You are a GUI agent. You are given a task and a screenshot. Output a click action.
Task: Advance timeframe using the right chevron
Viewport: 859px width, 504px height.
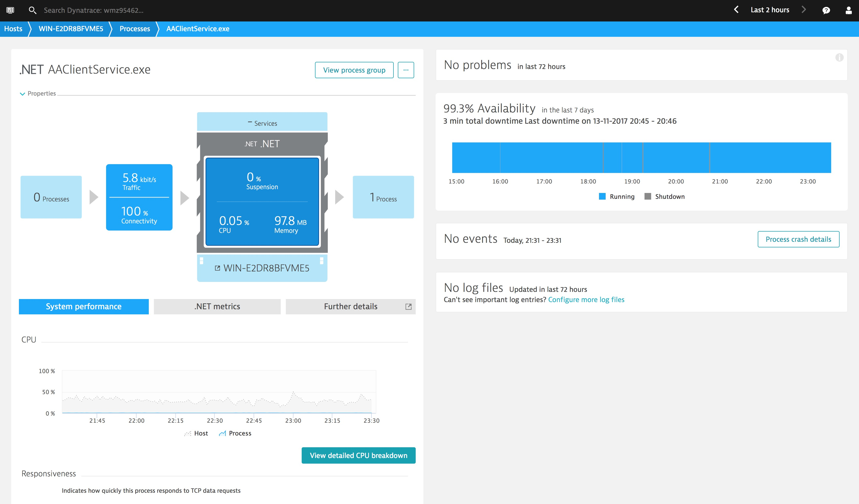click(x=804, y=10)
